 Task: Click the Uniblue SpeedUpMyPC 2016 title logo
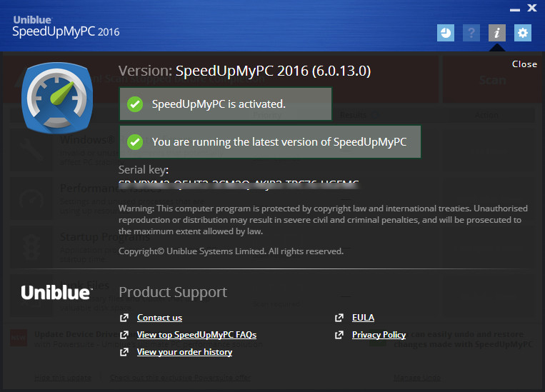click(x=66, y=26)
